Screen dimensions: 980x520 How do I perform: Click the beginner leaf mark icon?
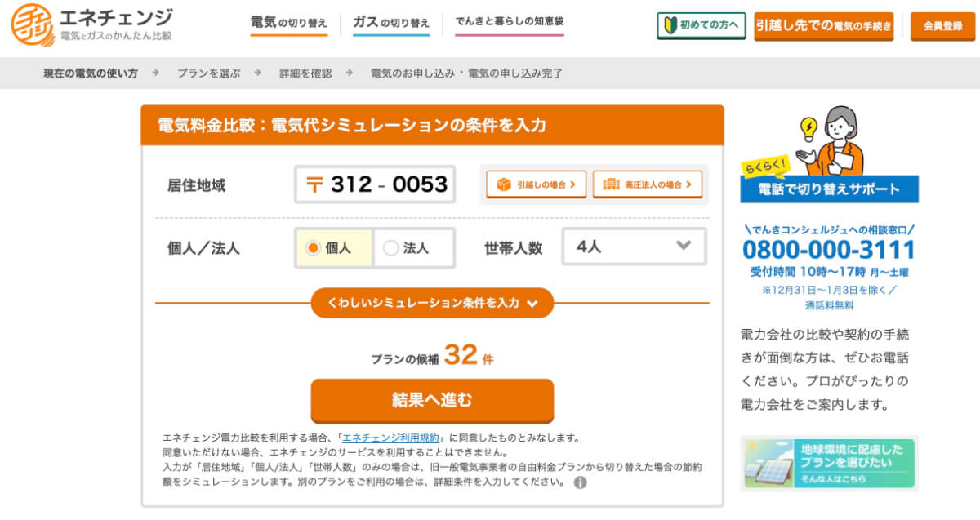[672, 25]
